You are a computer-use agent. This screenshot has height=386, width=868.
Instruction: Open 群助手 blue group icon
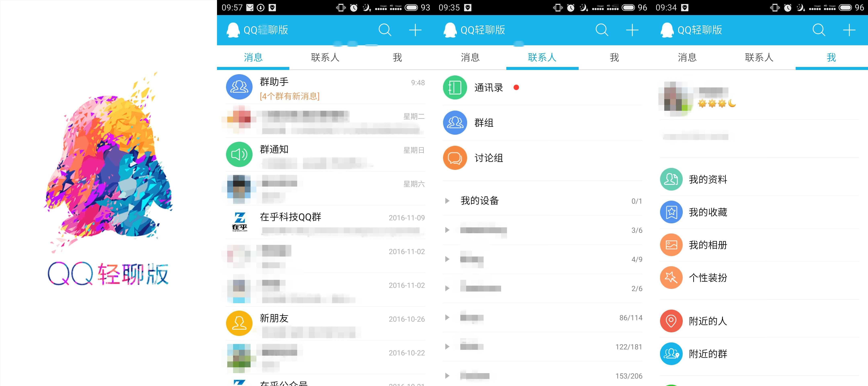coord(239,87)
